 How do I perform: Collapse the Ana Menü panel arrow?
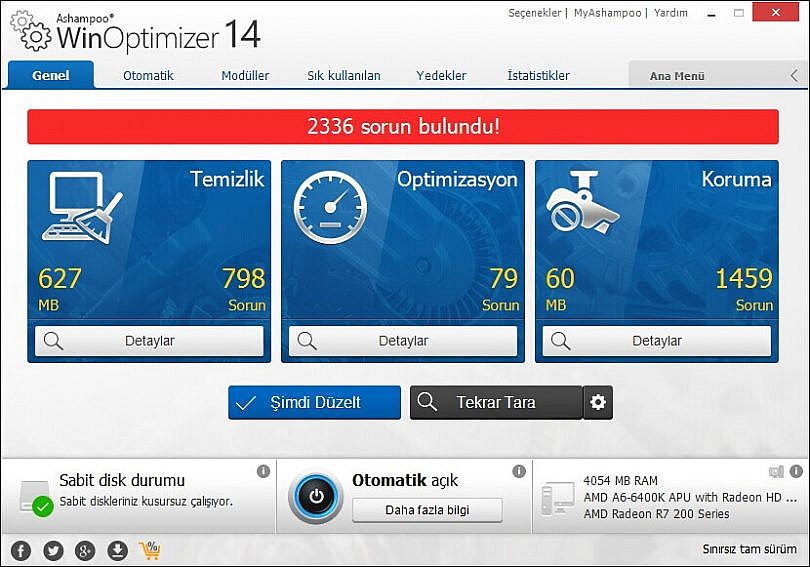(x=795, y=76)
